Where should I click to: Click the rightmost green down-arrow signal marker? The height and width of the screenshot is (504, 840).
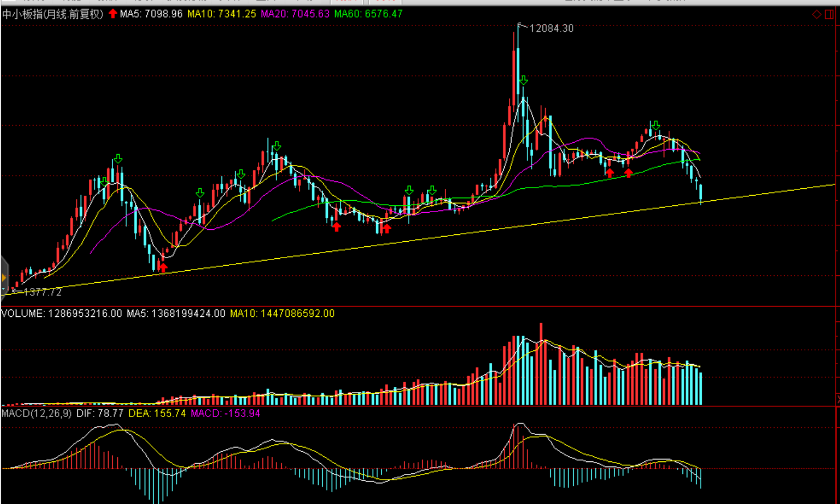tap(656, 125)
